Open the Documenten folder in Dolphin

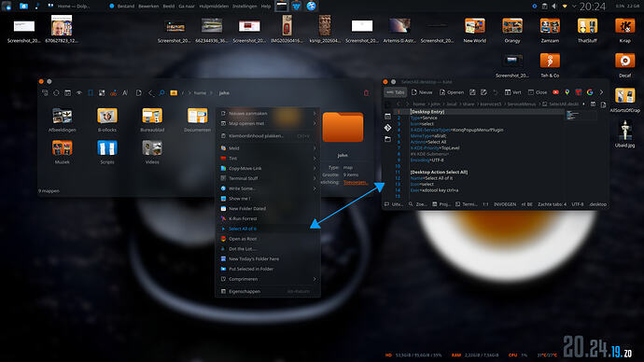pos(198,119)
